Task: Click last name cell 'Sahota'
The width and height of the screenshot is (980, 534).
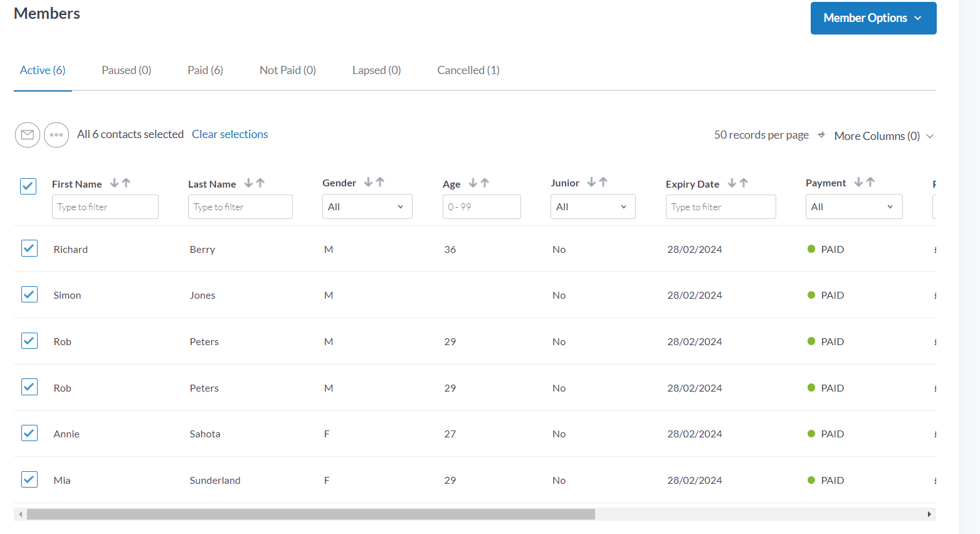Action: pos(205,434)
